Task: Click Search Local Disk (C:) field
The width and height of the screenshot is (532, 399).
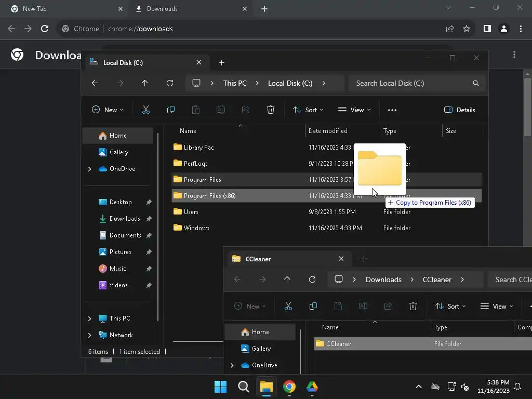Action: [x=417, y=83]
